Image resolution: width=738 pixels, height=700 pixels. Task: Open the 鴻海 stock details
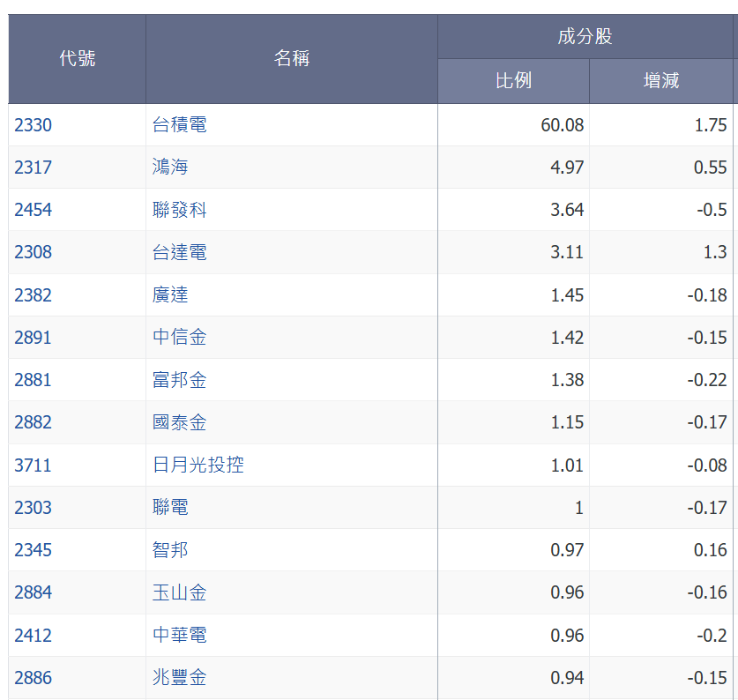click(170, 168)
